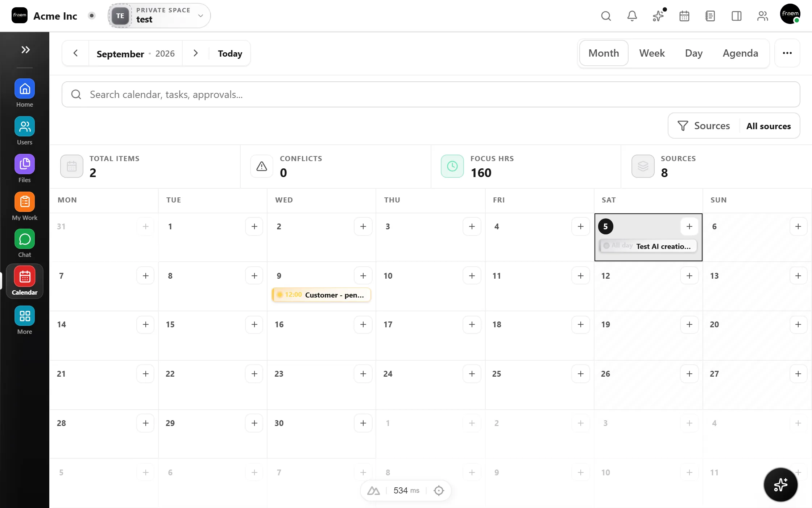The height and width of the screenshot is (508, 812).
Task: Jump to Today
Action: tap(230, 53)
